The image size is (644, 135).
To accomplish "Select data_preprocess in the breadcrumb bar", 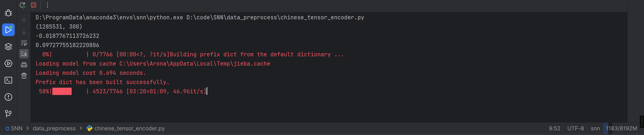I will point(54,128).
